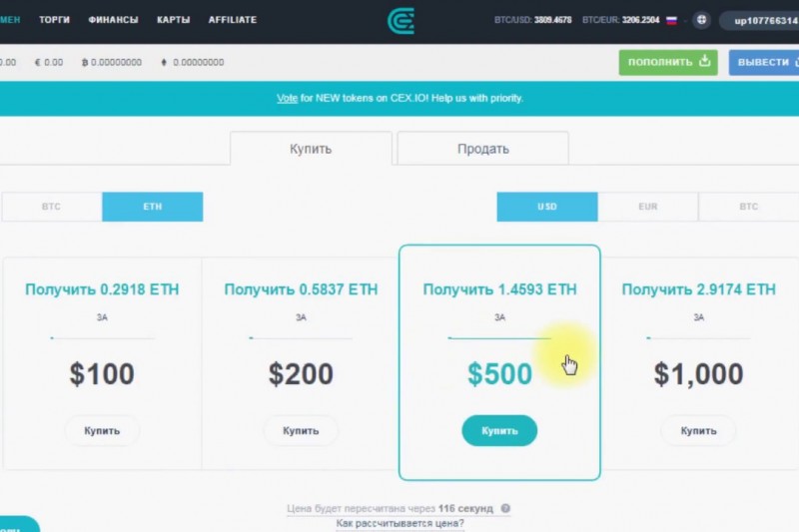The width and height of the screenshot is (799, 532).
Task: Click the Ethereum balance icon
Action: pyautogui.click(x=164, y=62)
